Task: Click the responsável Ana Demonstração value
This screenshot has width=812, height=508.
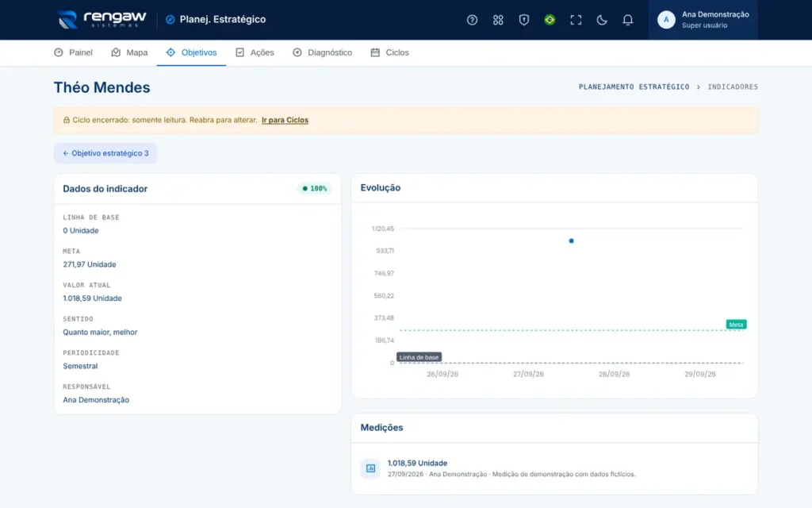Action: 96,400
